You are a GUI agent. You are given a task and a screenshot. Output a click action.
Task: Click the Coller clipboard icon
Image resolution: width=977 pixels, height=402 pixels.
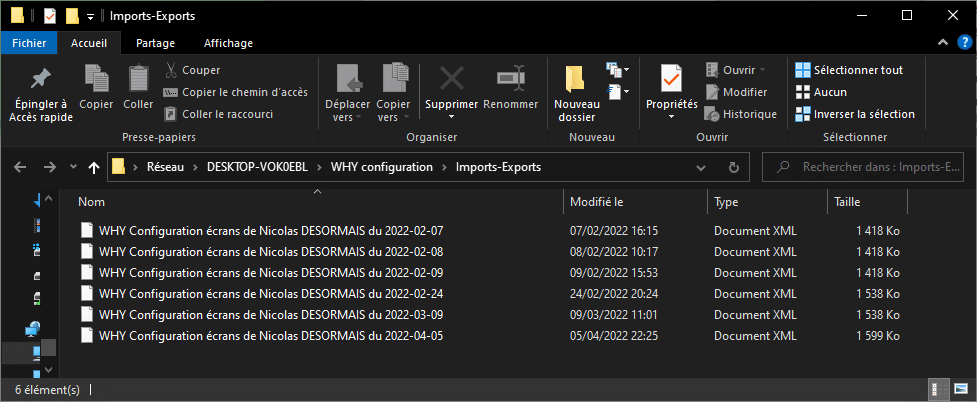pos(138,79)
